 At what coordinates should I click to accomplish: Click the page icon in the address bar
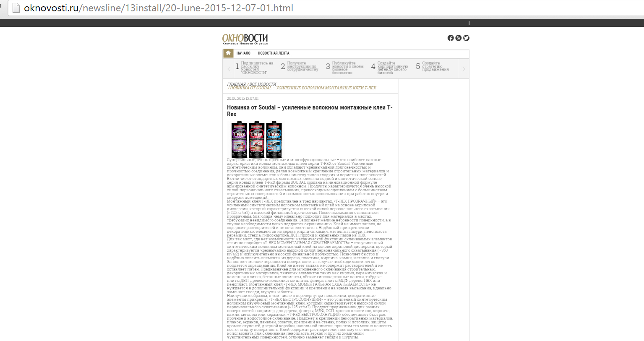pyautogui.click(x=16, y=8)
